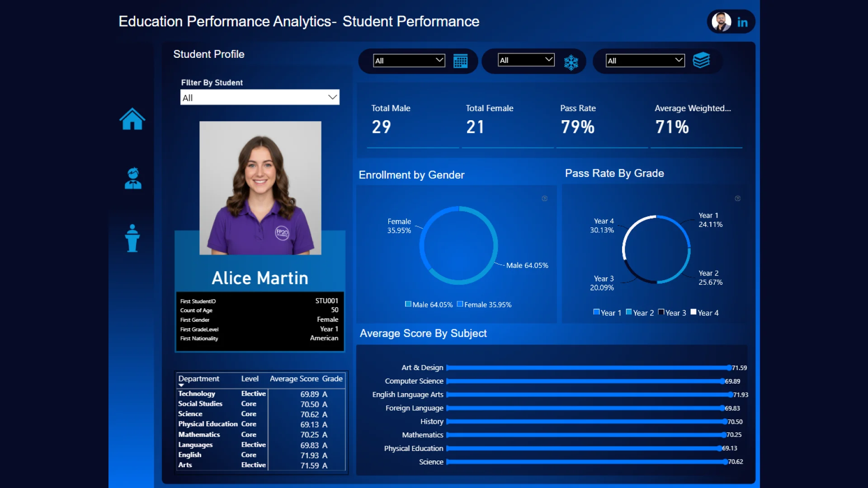
Task: Toggle the Female legend box in Enrollment chart
Action: point(460,304)
